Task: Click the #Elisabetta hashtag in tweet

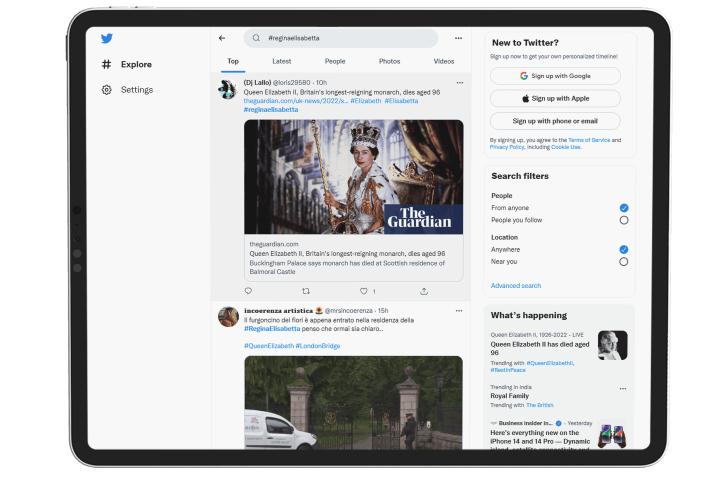Action: [401, 101]
